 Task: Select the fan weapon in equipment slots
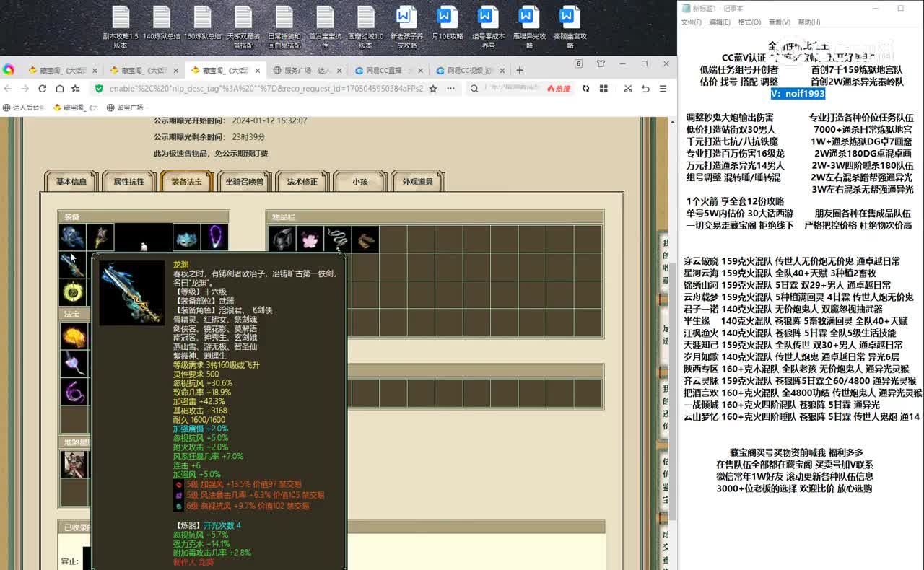(100, 237)
